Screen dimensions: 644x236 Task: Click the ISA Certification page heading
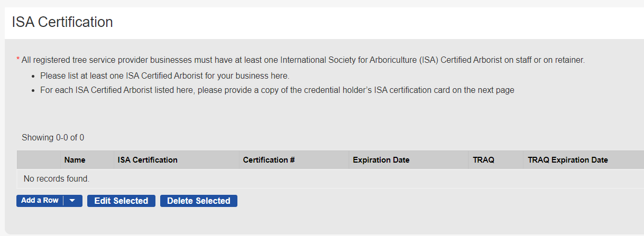coord(62,22)
